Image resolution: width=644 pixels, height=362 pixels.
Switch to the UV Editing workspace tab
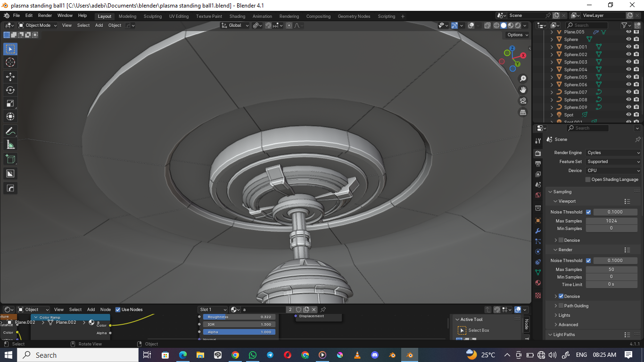pyautogui.click(x=179, y=16)
